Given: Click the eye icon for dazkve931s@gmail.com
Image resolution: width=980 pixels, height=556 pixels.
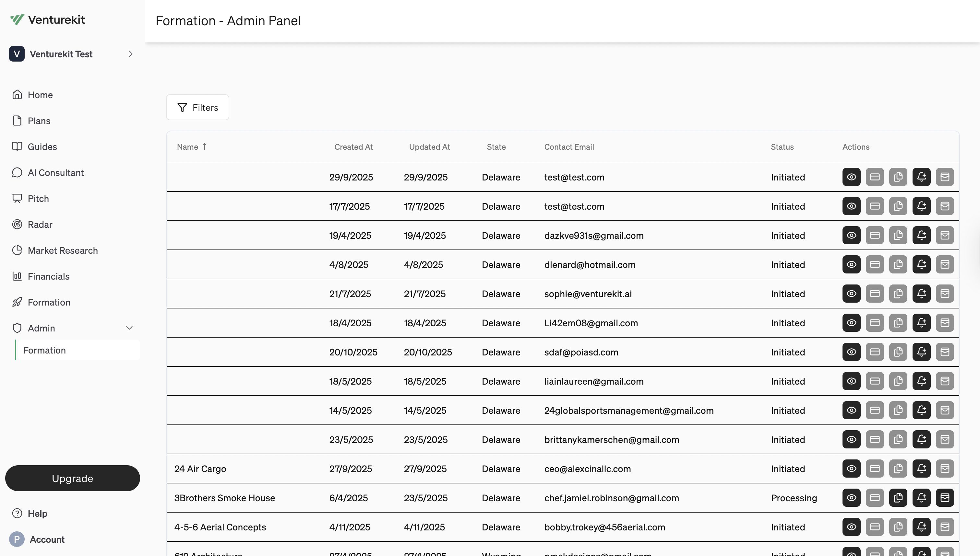Looking at the screenshot, I should pyautogui.click(x=851, y=235).
